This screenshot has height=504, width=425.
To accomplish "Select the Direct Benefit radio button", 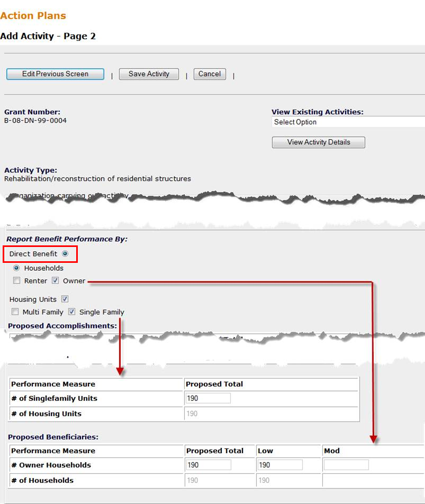I will [65, 254].
